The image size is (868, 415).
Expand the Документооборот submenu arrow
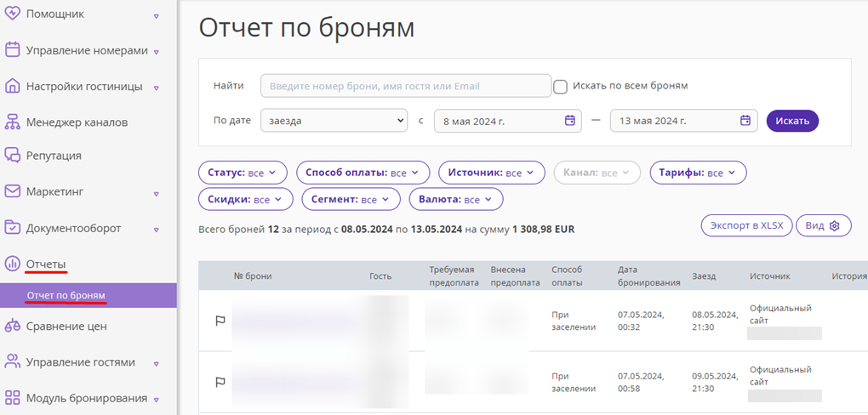click(x=156, y=230)
